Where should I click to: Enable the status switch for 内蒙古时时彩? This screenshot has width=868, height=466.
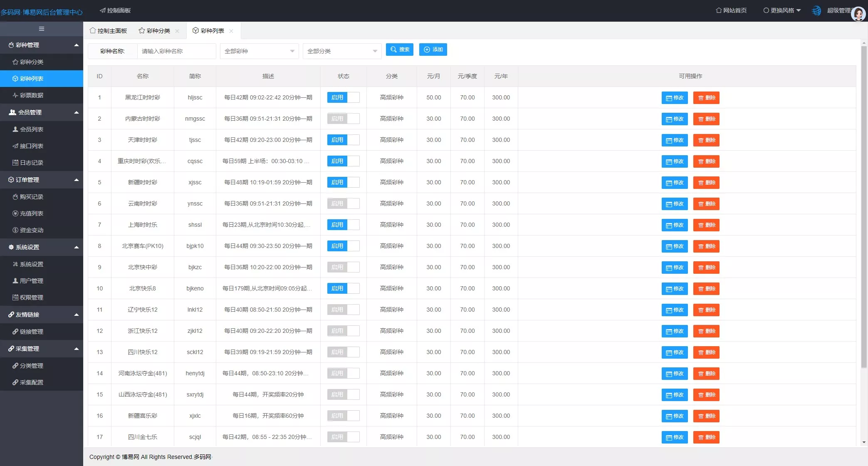(343, 119)
